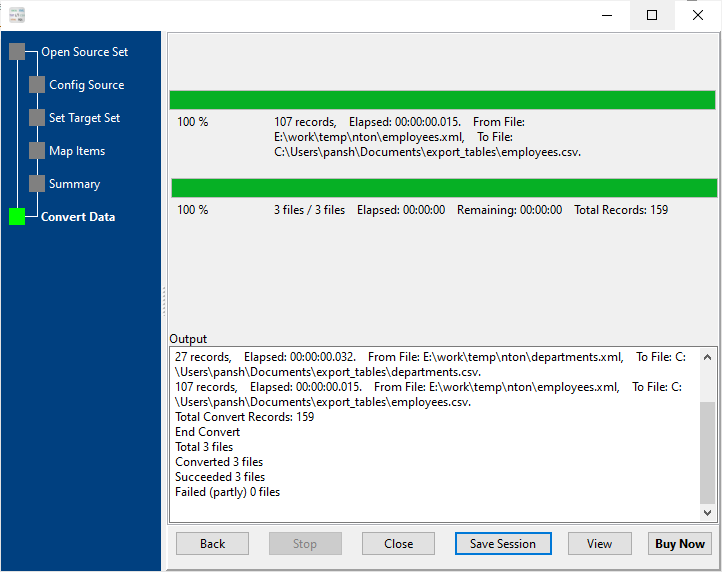Image resolution: width=722 pixels, height=572 pixels.
Task: Click the Buy Now button
Action: pos(679,544)
